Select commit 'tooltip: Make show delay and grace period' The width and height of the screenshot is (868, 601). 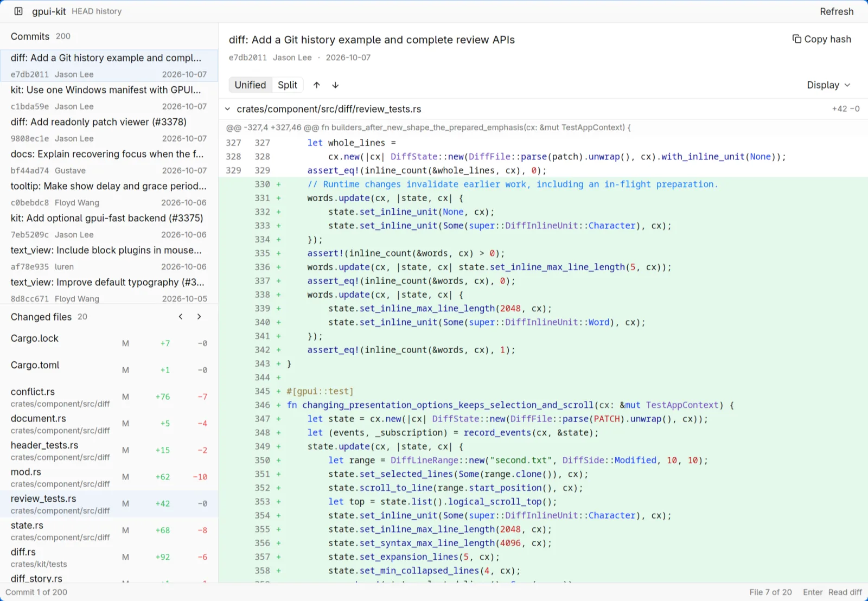109,194
